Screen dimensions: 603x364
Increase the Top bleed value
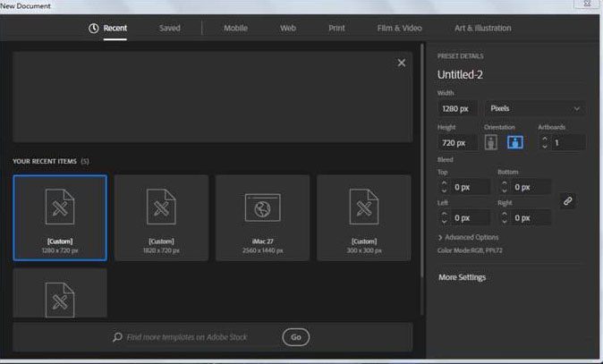click(x=444, y=183)
